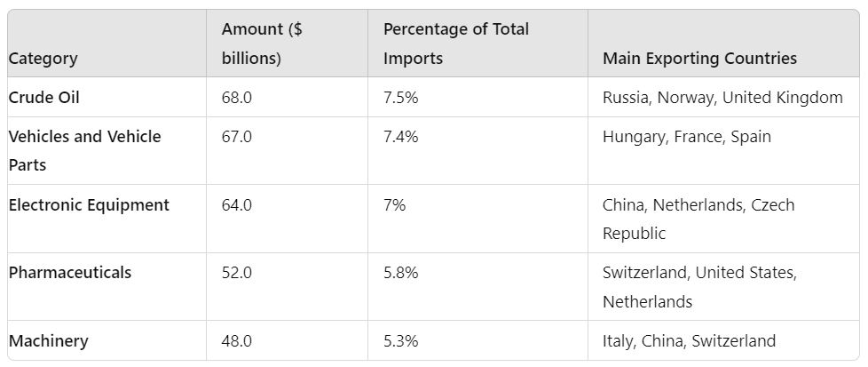
Task: Select the Crude Oil row label
Action: 44,98
